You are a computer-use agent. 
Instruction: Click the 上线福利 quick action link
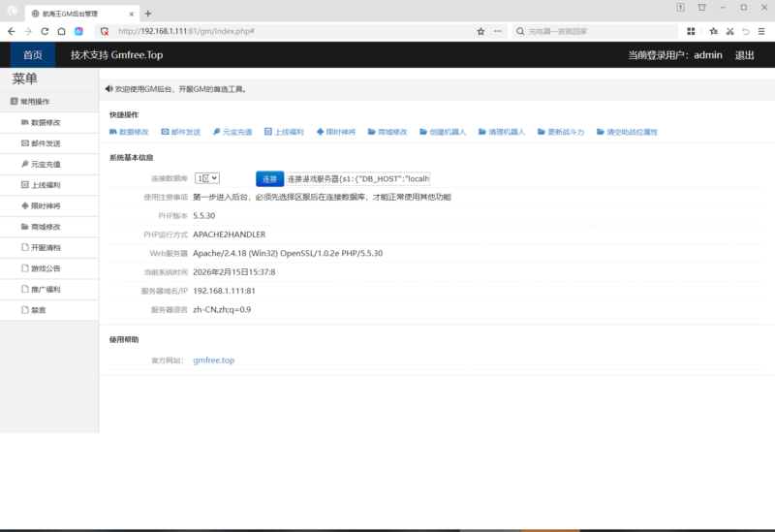pos(284,132)
